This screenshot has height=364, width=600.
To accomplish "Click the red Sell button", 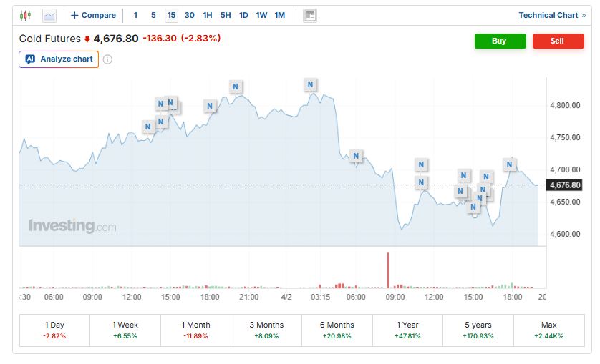I will [x=558, y=41].
